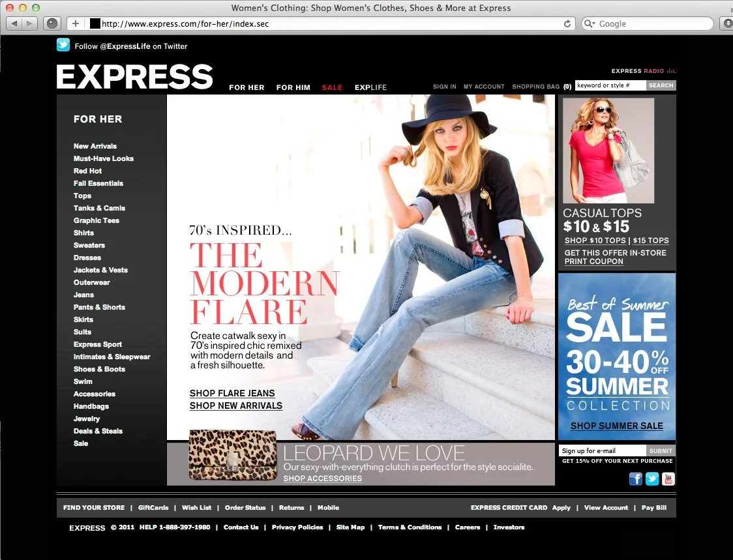Open Order Status footer link
Image resolution: width=733 pixels, height=560 pixels.
pyautogui.click(x=245, y=508)
